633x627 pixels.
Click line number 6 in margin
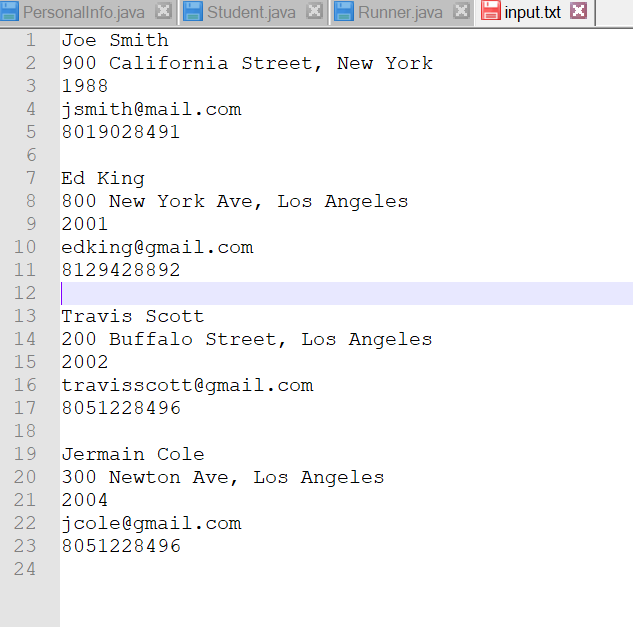pos(31,155)
